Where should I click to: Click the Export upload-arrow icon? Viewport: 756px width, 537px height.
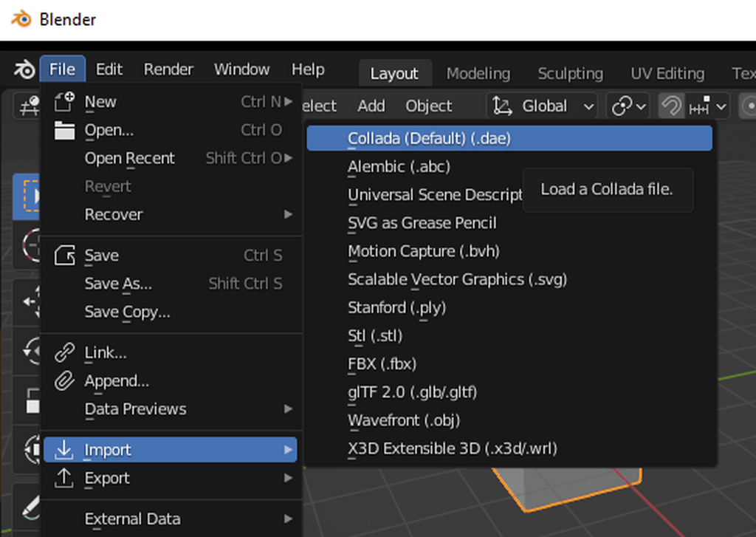point(63,478)
